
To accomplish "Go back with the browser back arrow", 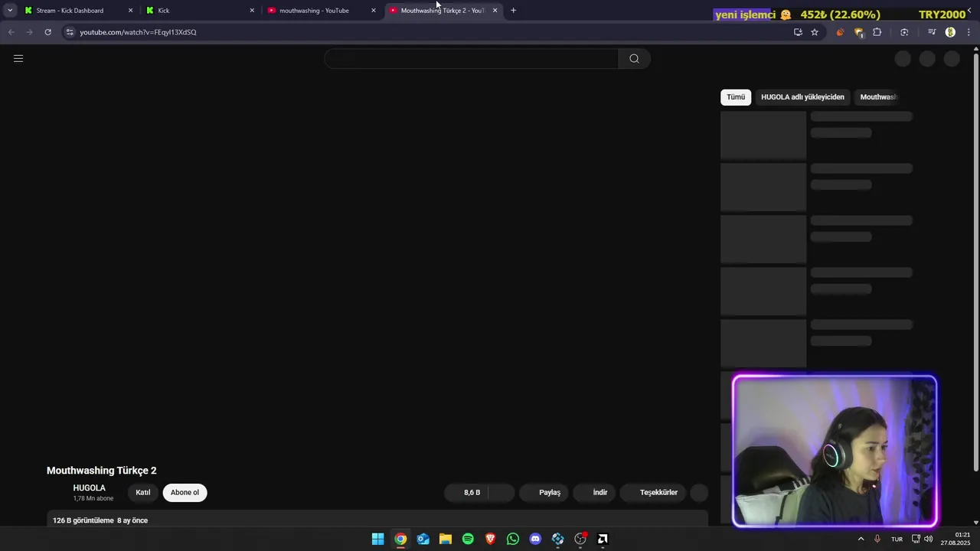I will (x=11, y=32).
